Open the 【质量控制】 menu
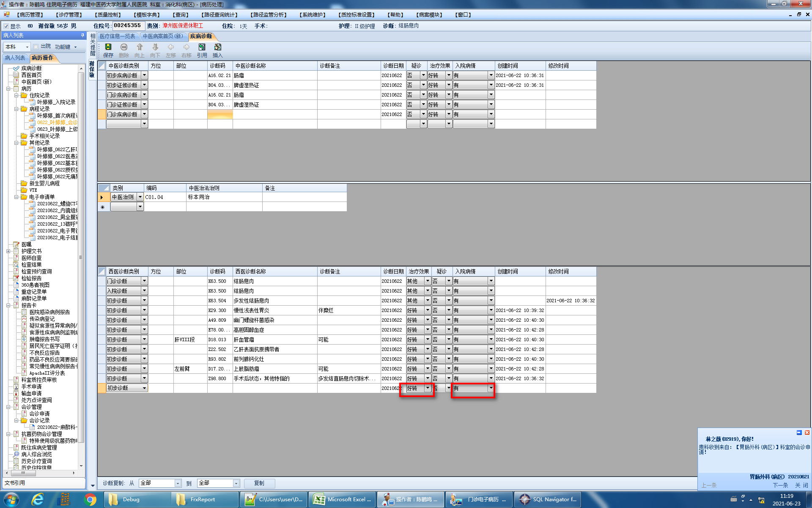Viewport: 812px width, 508px height. 108,15
